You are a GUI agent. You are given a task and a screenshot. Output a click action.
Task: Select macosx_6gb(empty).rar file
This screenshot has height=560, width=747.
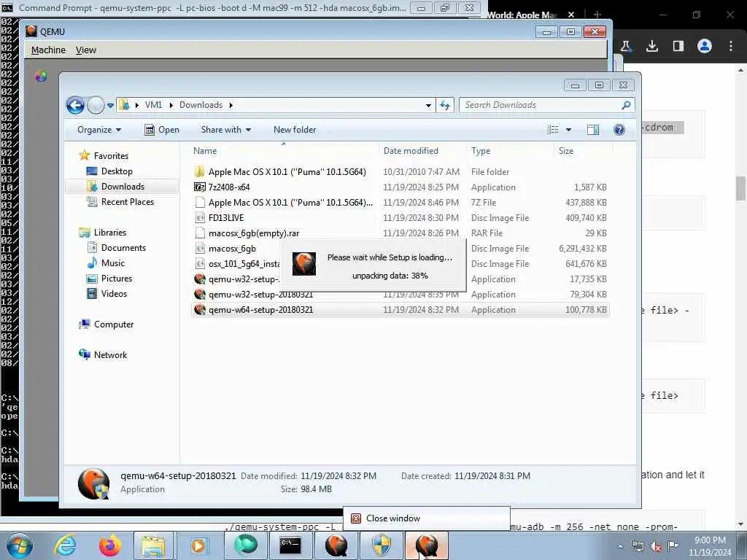point(254,233)
